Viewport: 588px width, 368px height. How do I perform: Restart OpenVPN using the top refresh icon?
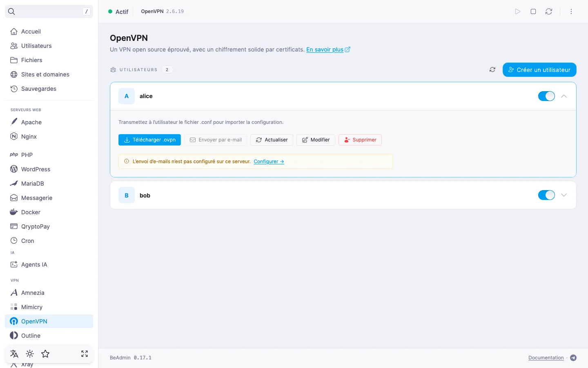[549, 11]
